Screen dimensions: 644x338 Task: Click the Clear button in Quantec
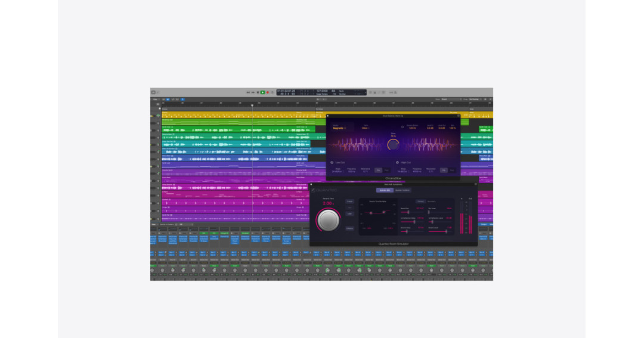click(349, 213)
